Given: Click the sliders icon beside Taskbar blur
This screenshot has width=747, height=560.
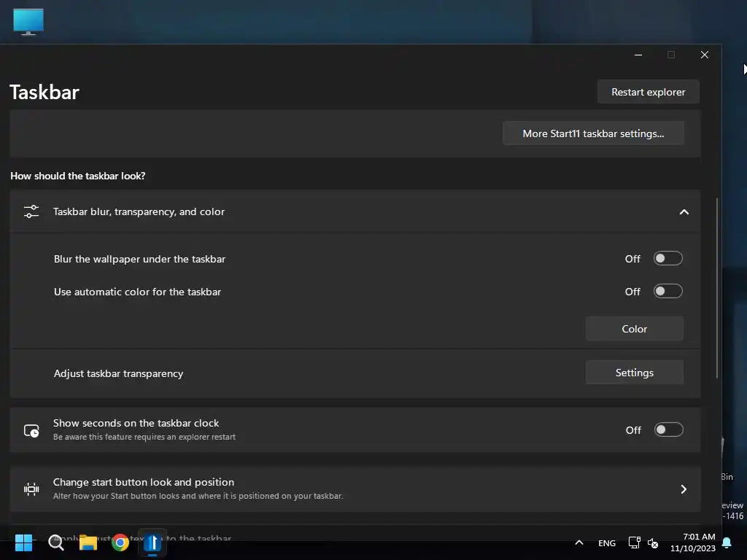Looking at the screenshot, I should tap(31, 211).
